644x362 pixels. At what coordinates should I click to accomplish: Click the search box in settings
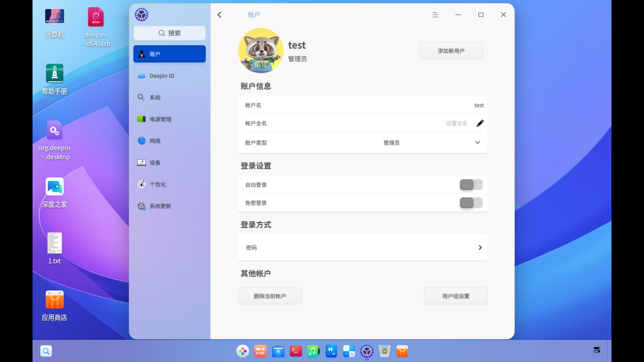click(169, 33)
